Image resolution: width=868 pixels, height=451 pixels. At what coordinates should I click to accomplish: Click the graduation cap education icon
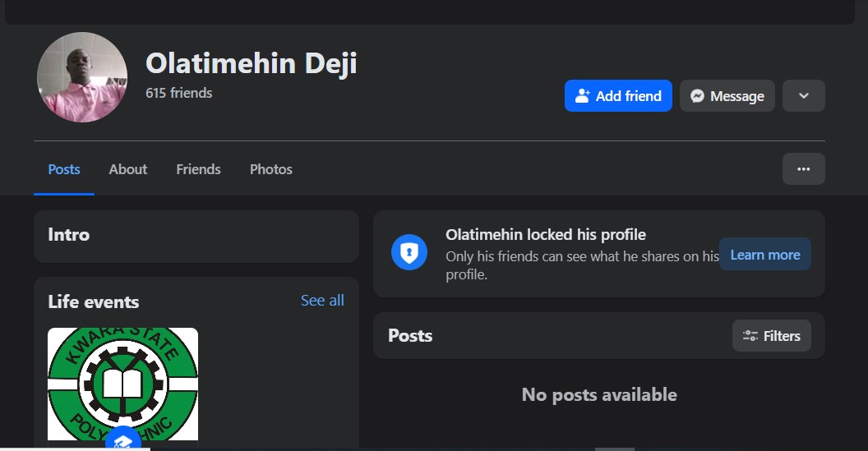[122, 440]
